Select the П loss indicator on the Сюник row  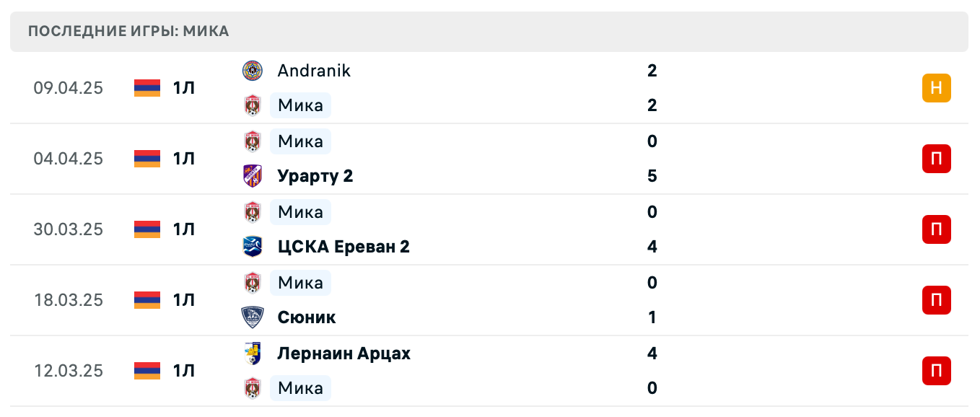936,300
